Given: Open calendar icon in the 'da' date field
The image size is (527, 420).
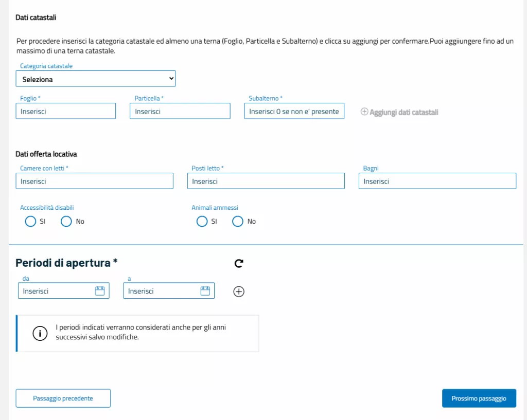Looking at the screenshot, I should (x=100, y=291).
